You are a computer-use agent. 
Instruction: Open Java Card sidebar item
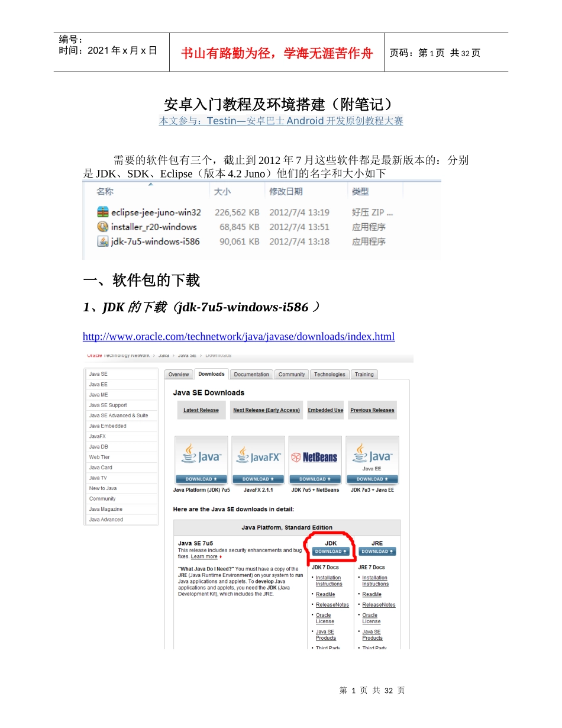pos(121,468)
